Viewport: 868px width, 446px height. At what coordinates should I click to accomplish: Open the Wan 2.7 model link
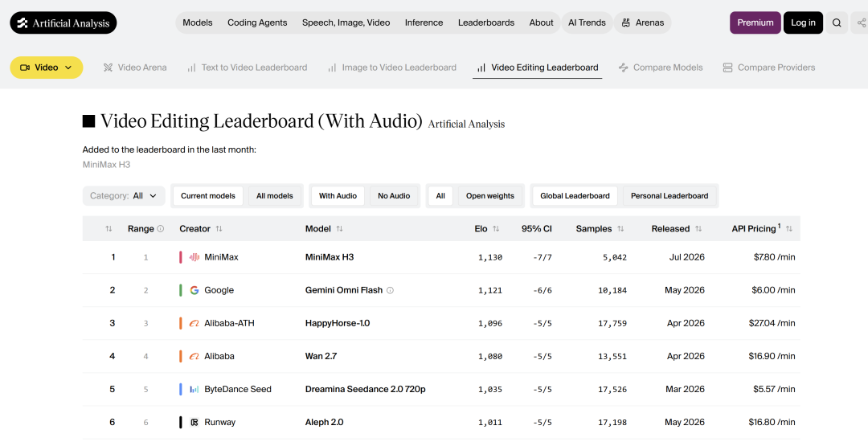321,356
